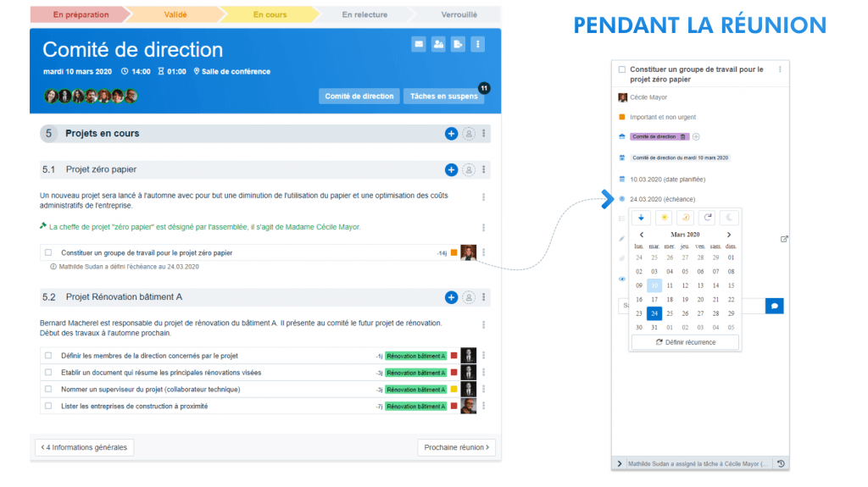This screenshot has width=868, height=487.
Task: Open the meeting header three-dot menu
Action: [x=478, y=44]
